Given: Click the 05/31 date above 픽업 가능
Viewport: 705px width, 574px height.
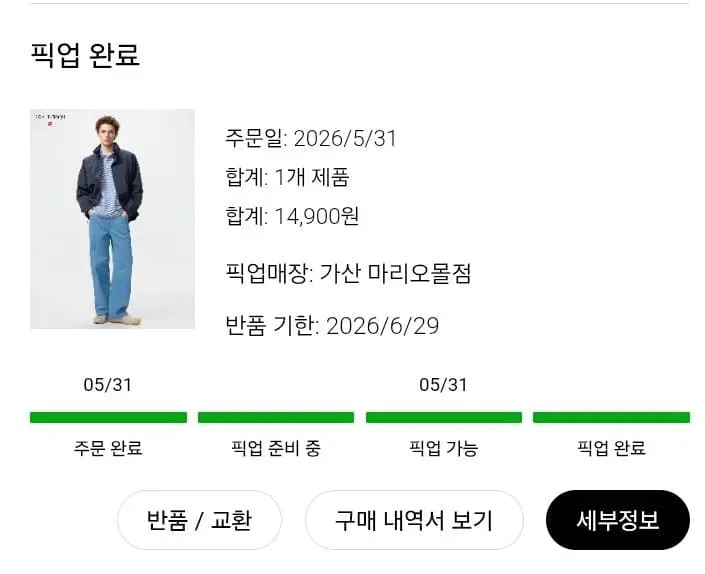Looking at the screenshot, I should (x=443, y=385).
